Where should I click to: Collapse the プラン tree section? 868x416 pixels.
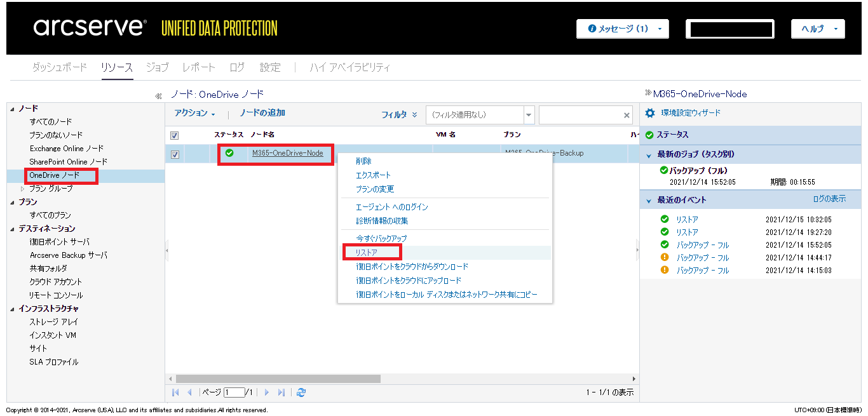click(13, 202)
